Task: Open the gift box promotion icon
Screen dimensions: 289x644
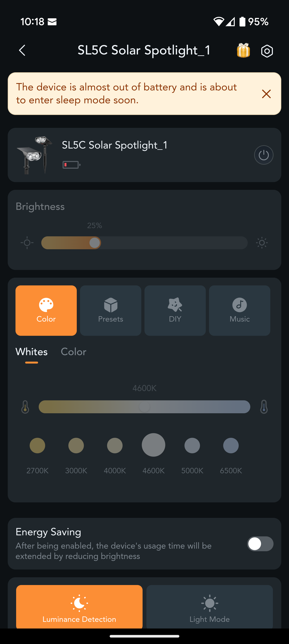Action: point(243,50)
